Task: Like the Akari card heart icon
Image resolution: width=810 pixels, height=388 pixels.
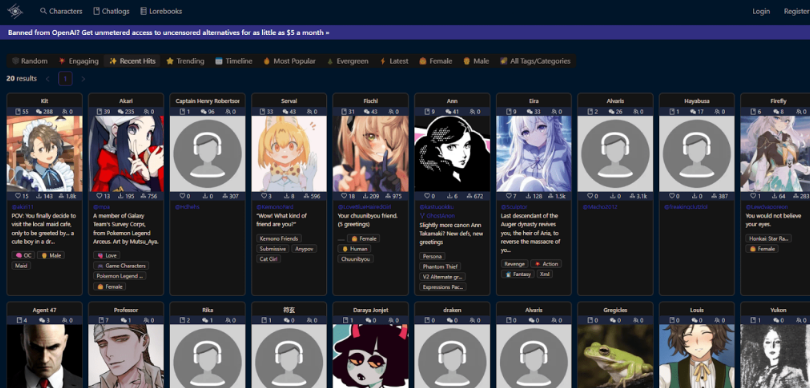Action: pyautogui.click(x=100, y=196)
